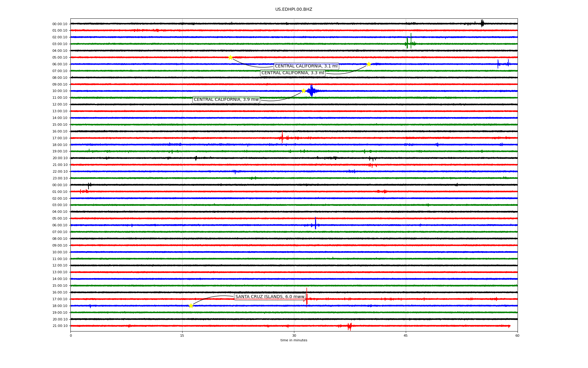Click the star marker on the 05:00:10 trace

(x=230, y=57)
